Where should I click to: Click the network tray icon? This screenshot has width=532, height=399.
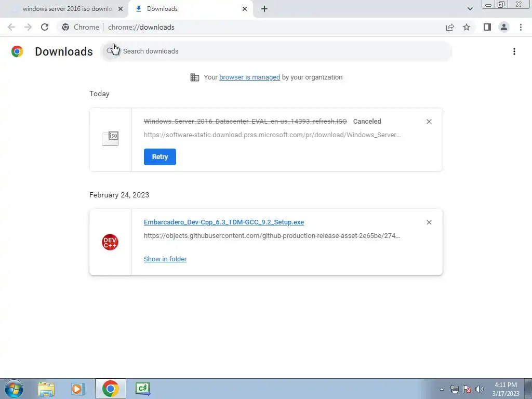pyautogui.click(x=454, y=390)
